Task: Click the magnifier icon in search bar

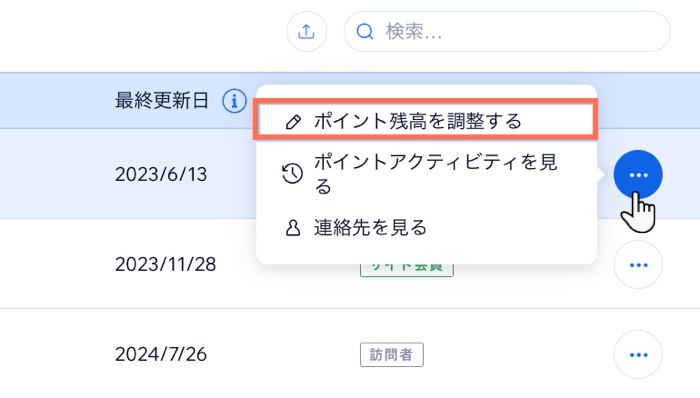Action: click(x=365, y=32)
